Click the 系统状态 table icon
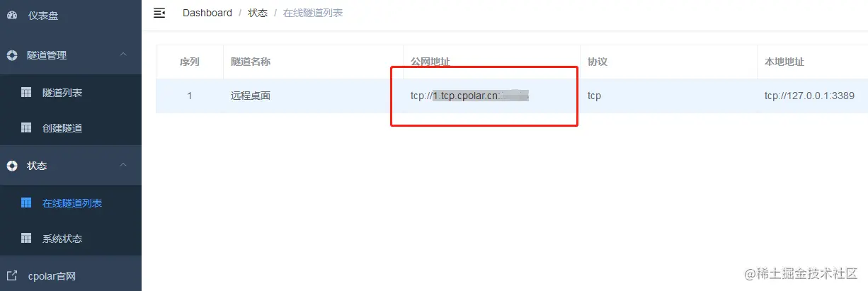The height and width of the screenshot is (291, 868). point(26,239)
